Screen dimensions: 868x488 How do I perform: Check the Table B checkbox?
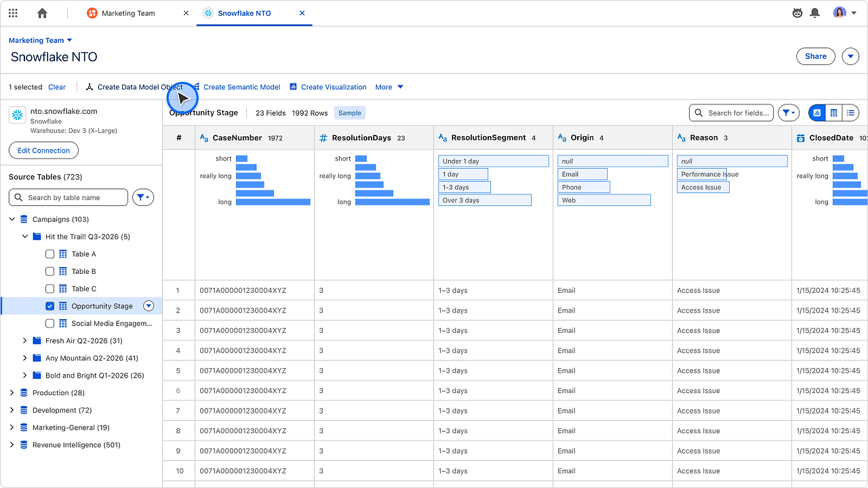50,272
